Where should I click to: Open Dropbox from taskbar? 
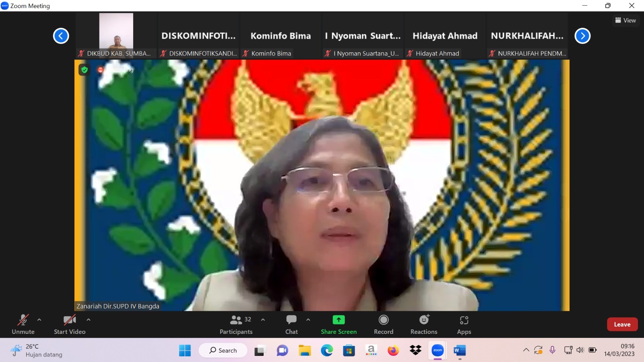click(415, 350)
